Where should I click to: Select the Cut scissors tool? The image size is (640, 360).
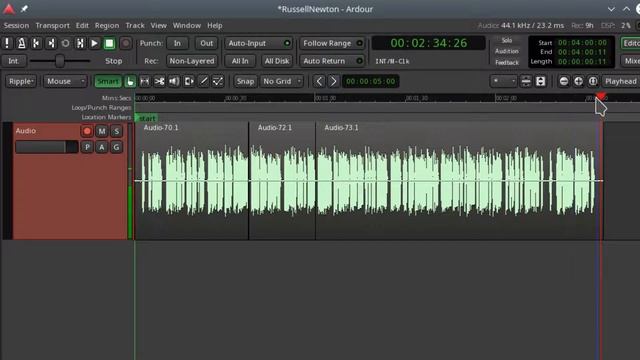tap(159, 81)
